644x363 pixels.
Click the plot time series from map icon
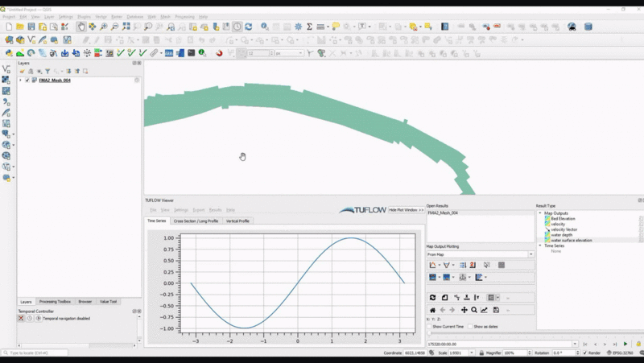(433, 265)
